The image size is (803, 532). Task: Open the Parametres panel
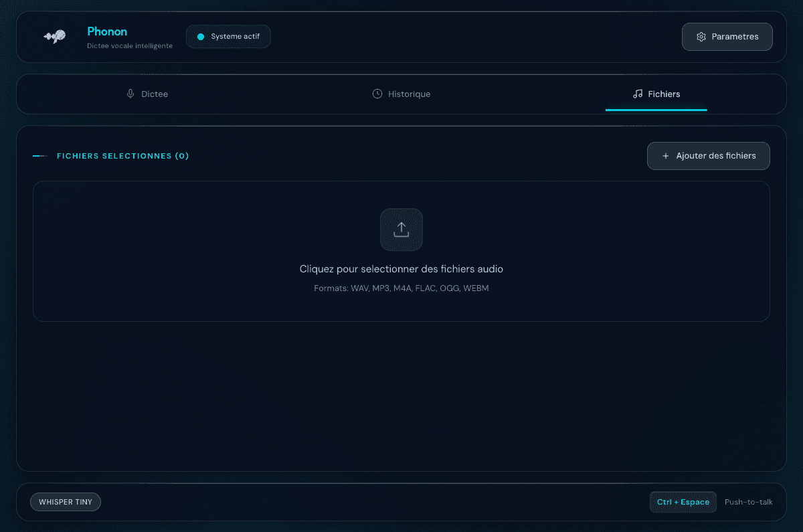pyautogui.click(x=727, y=37)
